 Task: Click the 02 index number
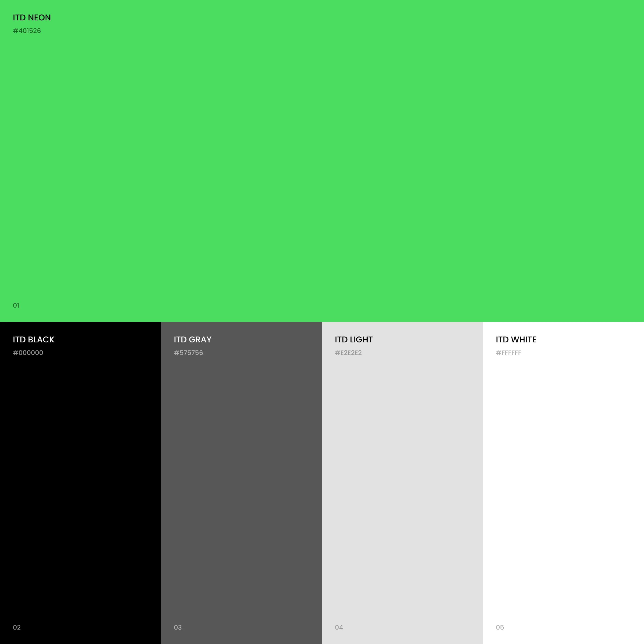click(17, 627)
